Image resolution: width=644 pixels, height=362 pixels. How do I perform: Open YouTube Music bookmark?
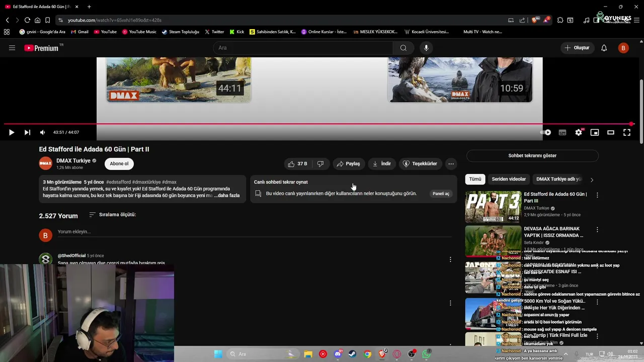tap(139, 32)
